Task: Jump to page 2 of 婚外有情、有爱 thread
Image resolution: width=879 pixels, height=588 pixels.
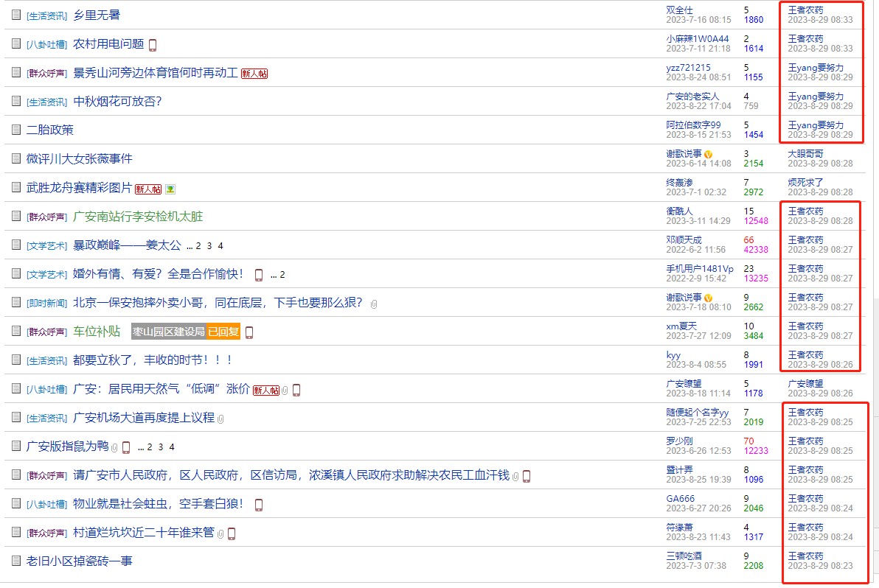Action: click(282, 275)
